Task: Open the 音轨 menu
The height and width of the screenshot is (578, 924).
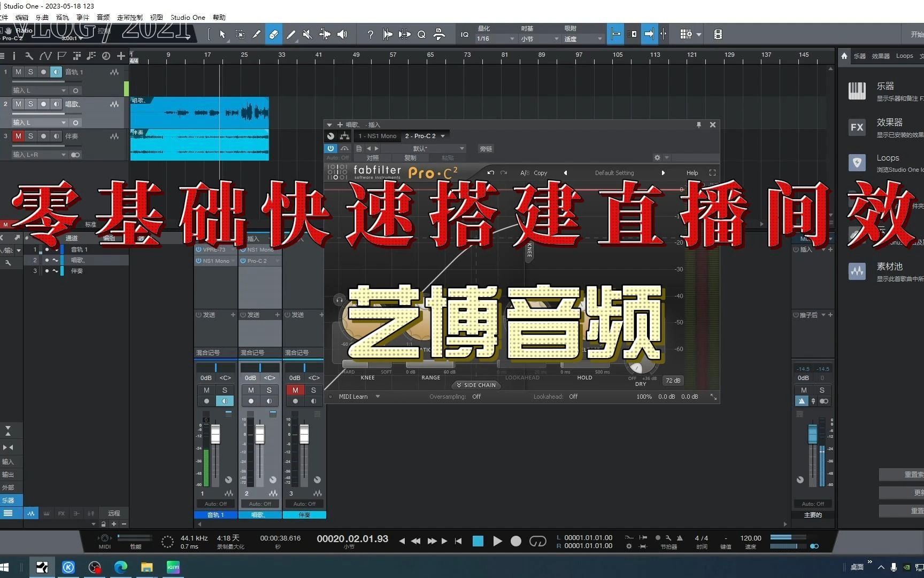Action: (63, 17)
